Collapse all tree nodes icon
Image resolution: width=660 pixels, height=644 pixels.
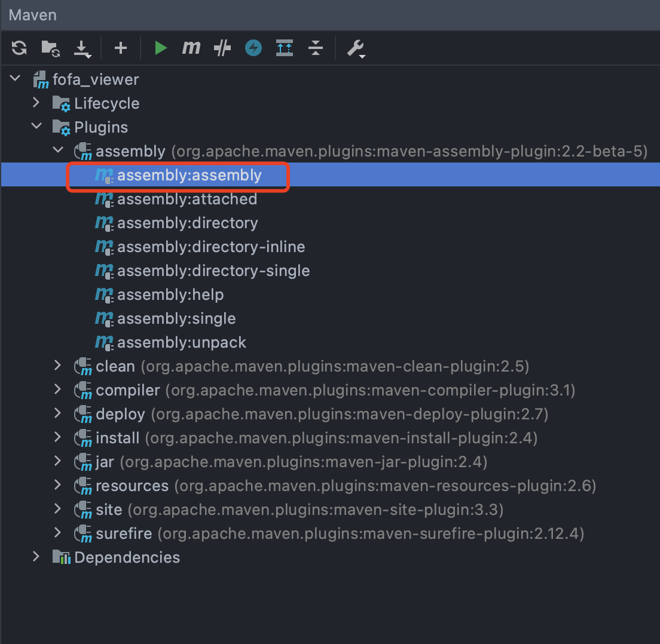[315, 48]
